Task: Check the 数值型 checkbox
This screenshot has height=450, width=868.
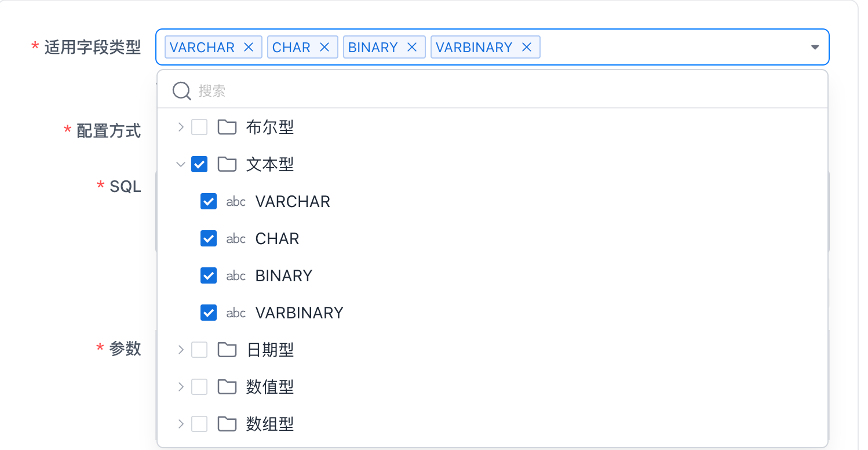Action: point(199,387)
